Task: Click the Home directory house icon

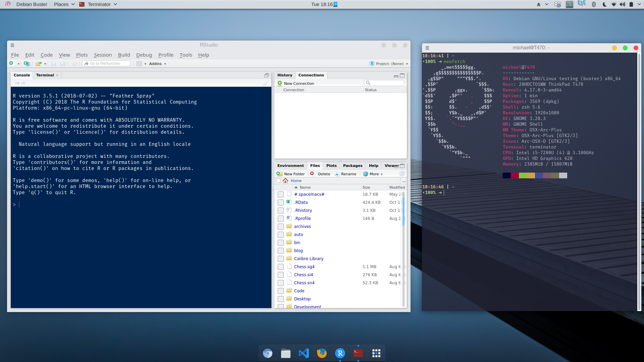Action: pos(285,180)
